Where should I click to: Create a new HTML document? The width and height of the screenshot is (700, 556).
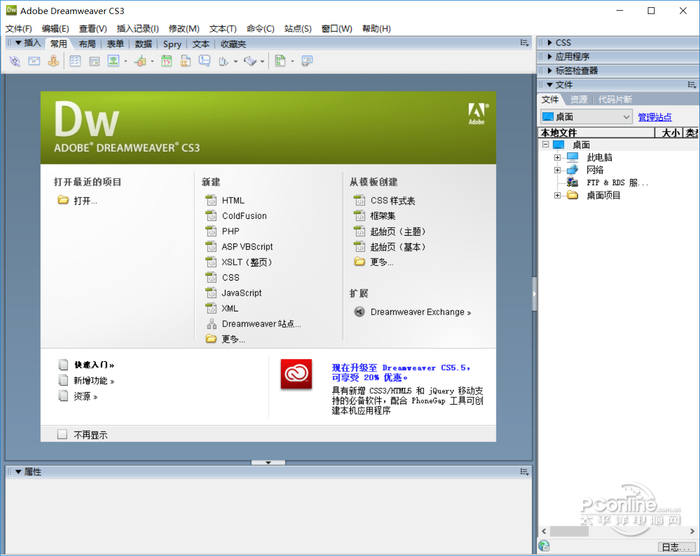click(233, 201)
